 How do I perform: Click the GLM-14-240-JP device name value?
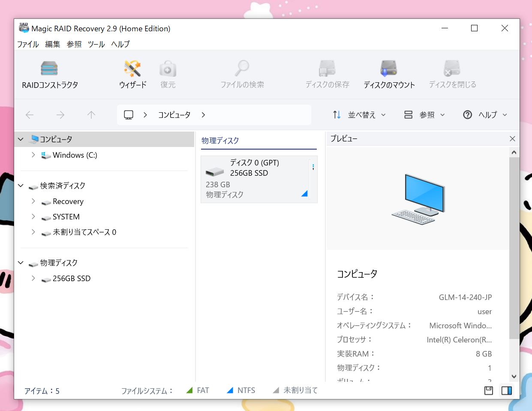(465, 297)
